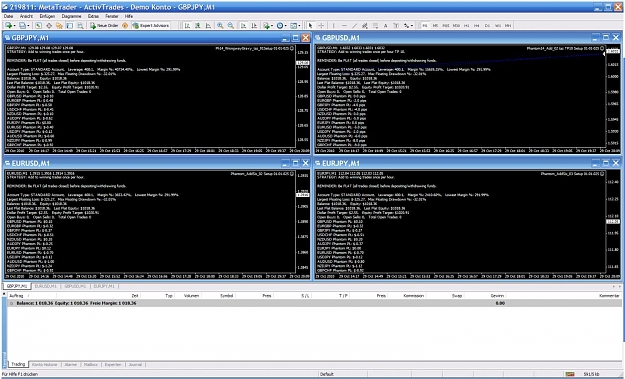Click the Neue Order button
The image size is (625, 379).
(x=104, y=26)
